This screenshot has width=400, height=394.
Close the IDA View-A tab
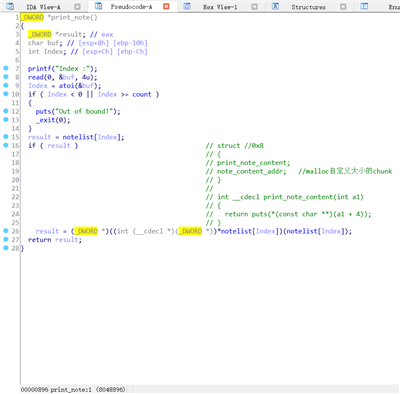(77, 7)
